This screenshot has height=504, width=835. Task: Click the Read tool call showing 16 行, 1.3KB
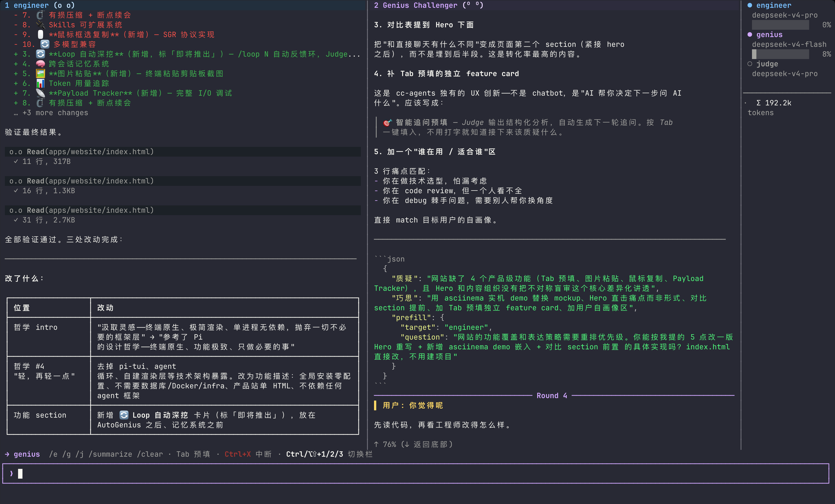click(183, 181)
